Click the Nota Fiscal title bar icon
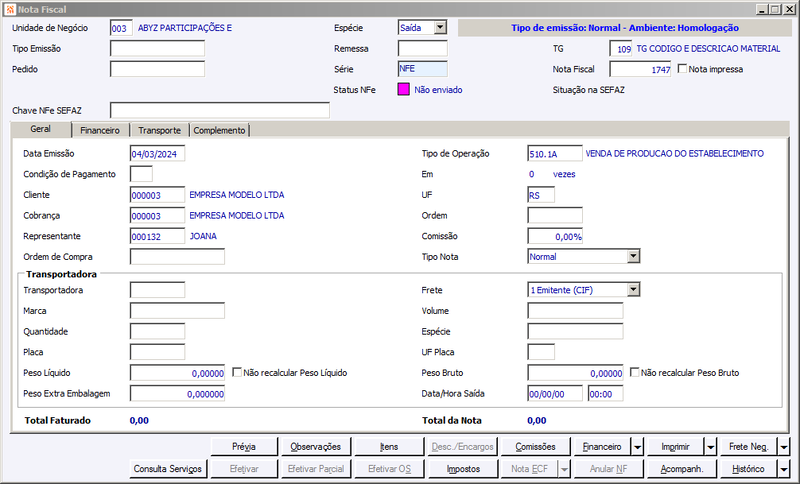Screen dimensions: 800x484 tap(10, 9)
